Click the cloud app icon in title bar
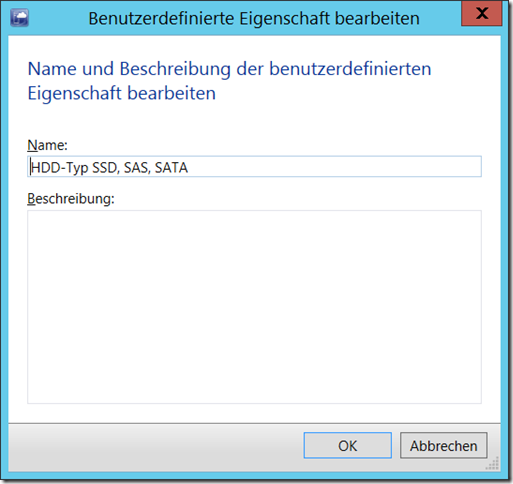The width and height of the screenshot is (513, 484). (19, 18)
